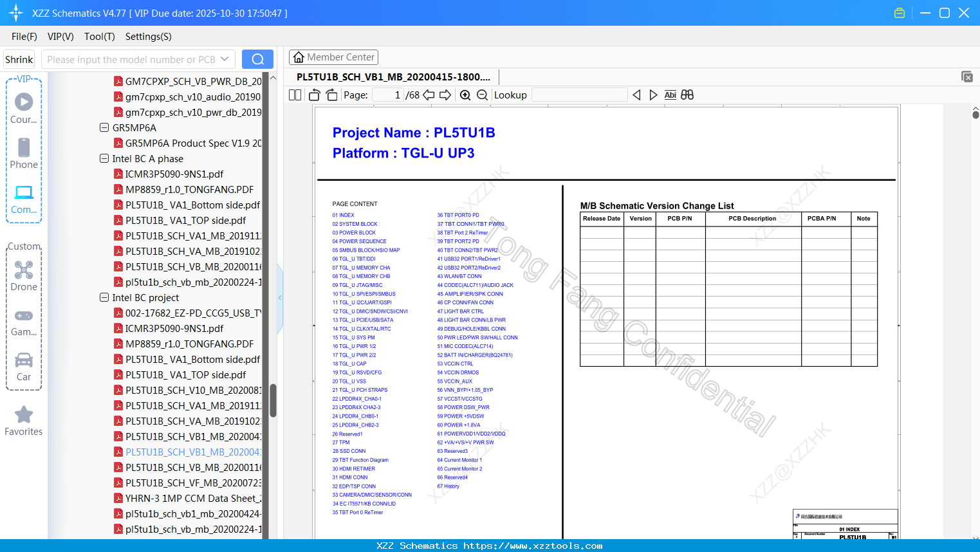Viewport: 980px width, 552px height.
Task: Rotate page counterclockwise
Action: [x=315, y=95]
